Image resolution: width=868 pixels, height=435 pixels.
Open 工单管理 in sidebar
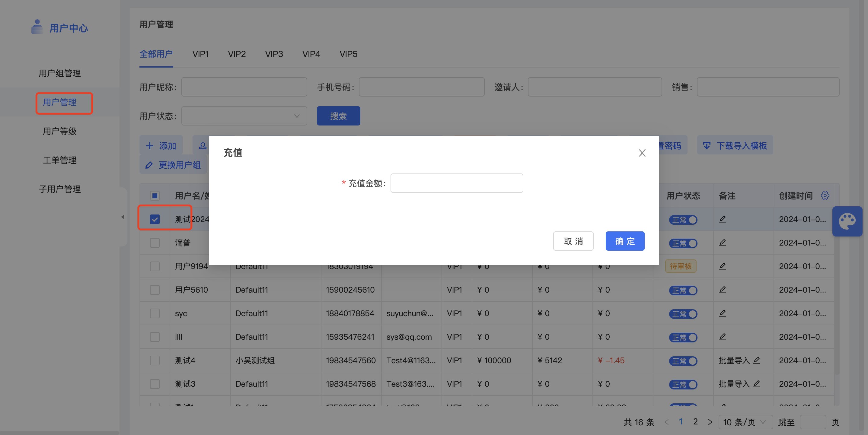[60, 160]
